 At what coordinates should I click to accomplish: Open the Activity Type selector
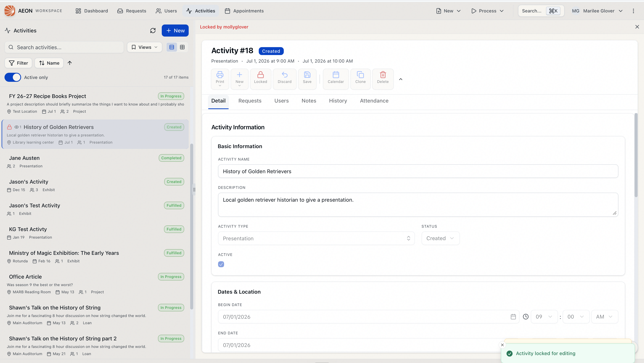click(x=316, y=238)
